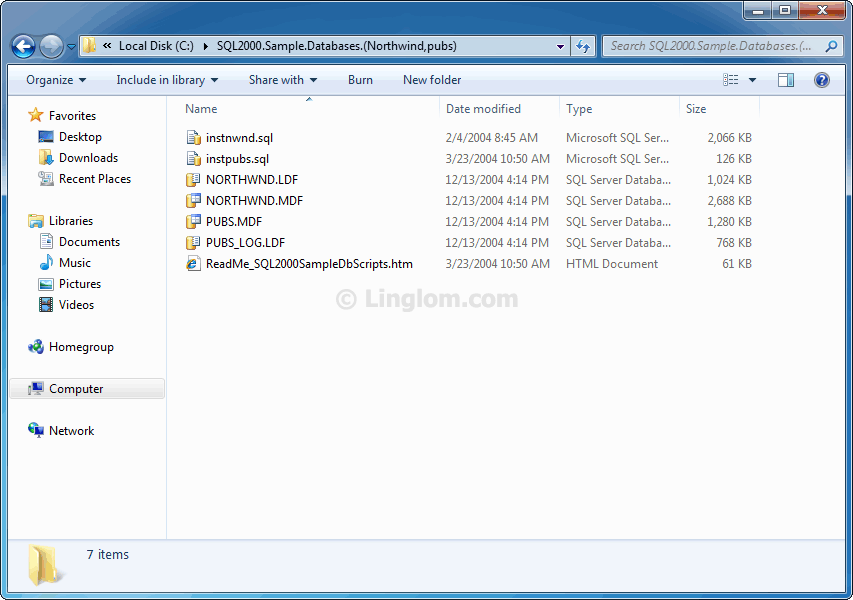Viewport: 853px width, 600px height.
Task: Open the view options dropdown arrow
Action: click(752, 80)
